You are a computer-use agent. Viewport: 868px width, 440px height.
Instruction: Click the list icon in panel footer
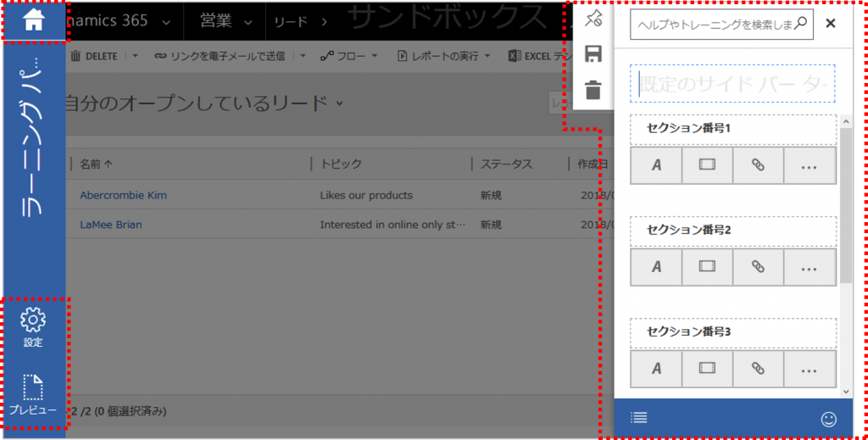(639, 417)
